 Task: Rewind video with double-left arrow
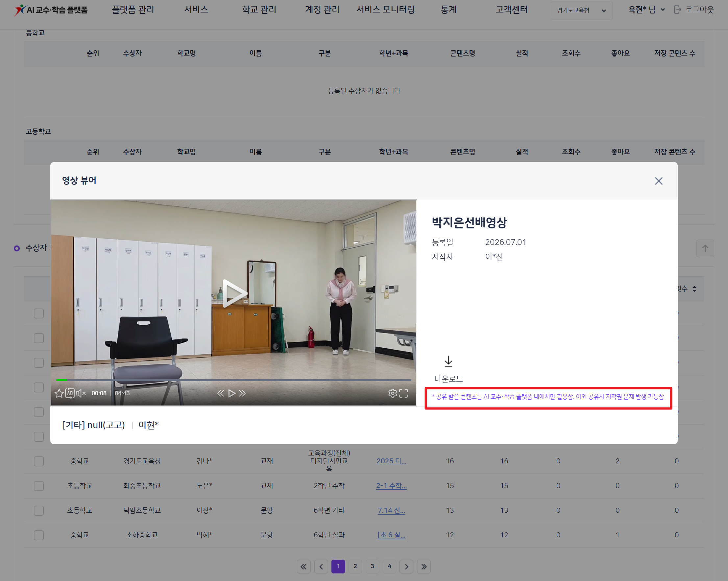pos(221,393)
